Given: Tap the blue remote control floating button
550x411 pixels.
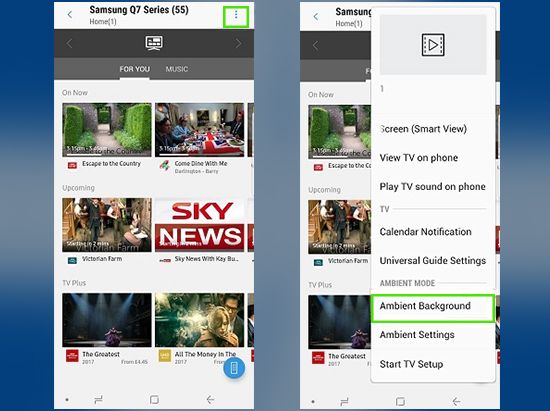Looking at the screenshot, I should coord(234,368).
